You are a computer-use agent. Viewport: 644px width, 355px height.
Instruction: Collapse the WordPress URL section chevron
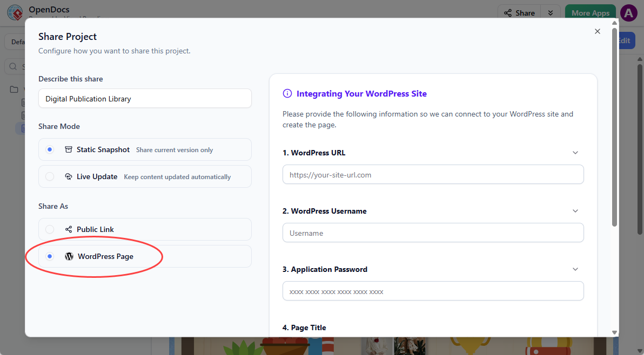[x=575, y=153]
